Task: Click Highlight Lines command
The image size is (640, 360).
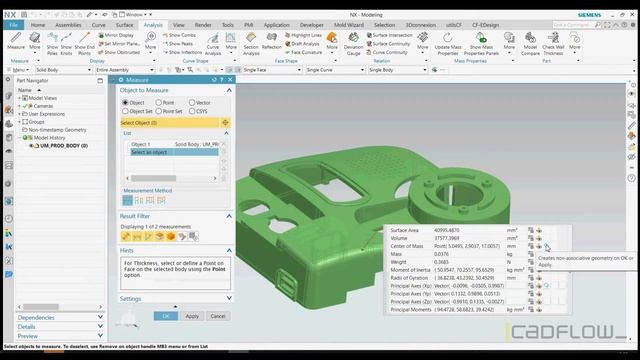Action: pyautogui.click(x=303, y=36)
